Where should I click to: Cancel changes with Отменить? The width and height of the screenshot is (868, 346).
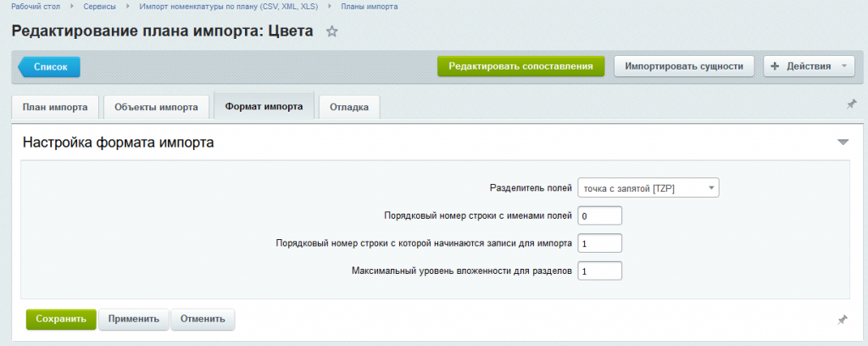[203, 320]
